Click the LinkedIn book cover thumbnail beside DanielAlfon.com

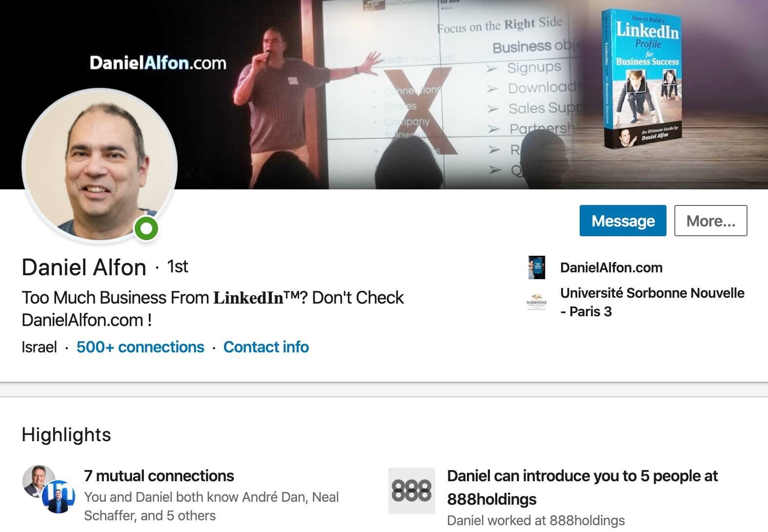point(537,268)
